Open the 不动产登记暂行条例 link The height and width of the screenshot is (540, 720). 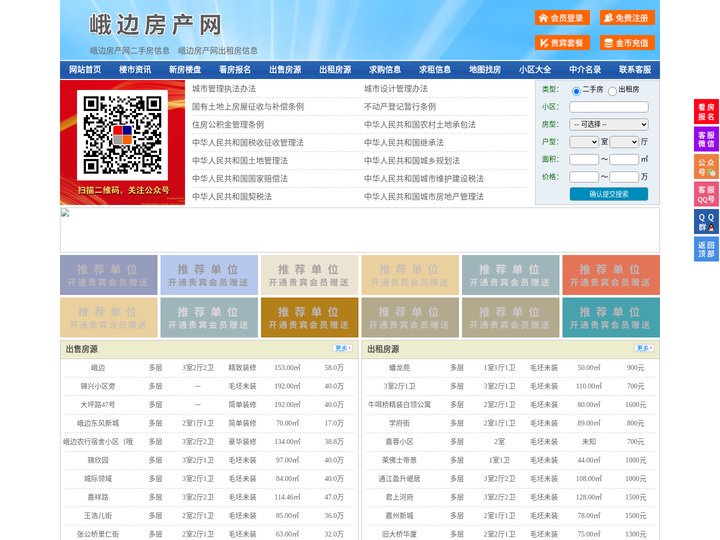point(400,107)
